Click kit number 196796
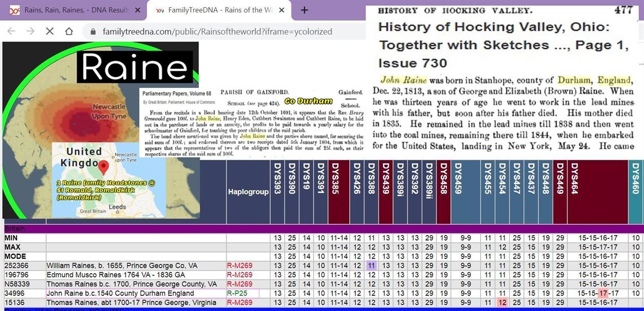 click(15, 275)
